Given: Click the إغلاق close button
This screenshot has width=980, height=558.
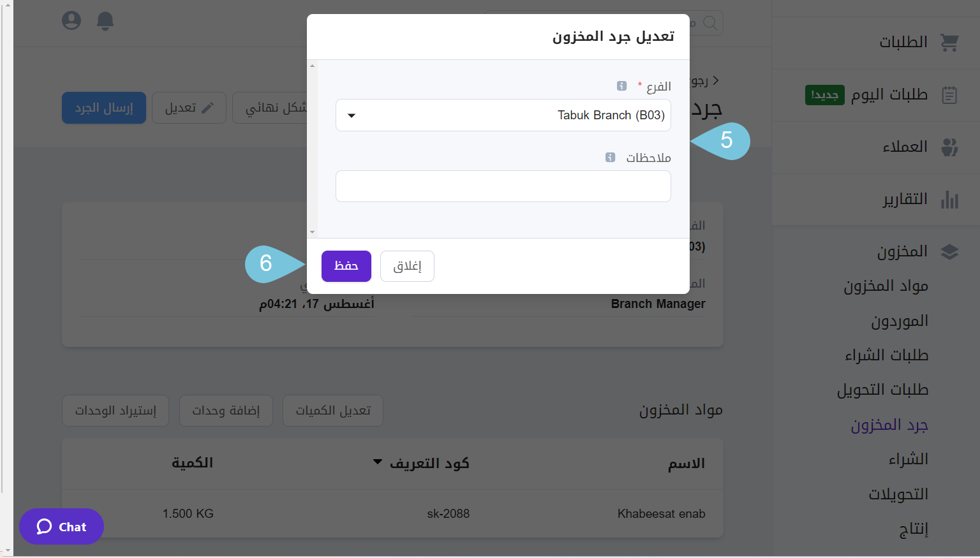Looking at the screenshot, I should click(407, 266).
